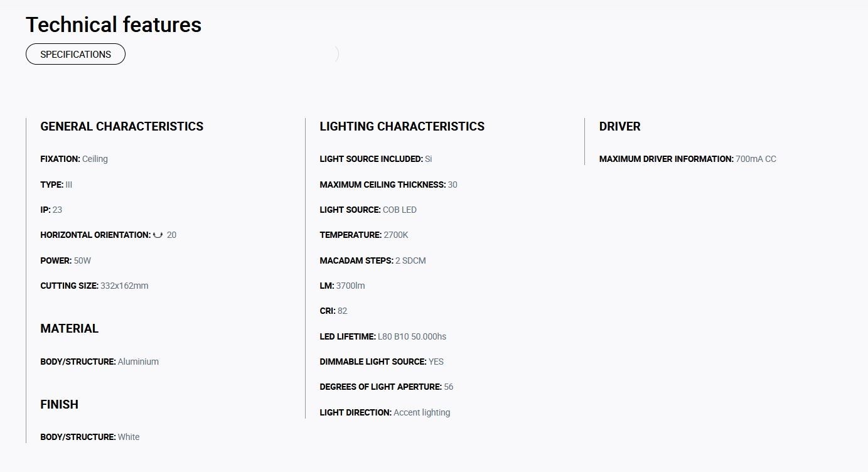Image resolution: width=868 pixels, height=472 pixels.
Task: Click MAXIMUM DRIVER INFORMATION 700mA CC
Action: [x=688, y=159]
